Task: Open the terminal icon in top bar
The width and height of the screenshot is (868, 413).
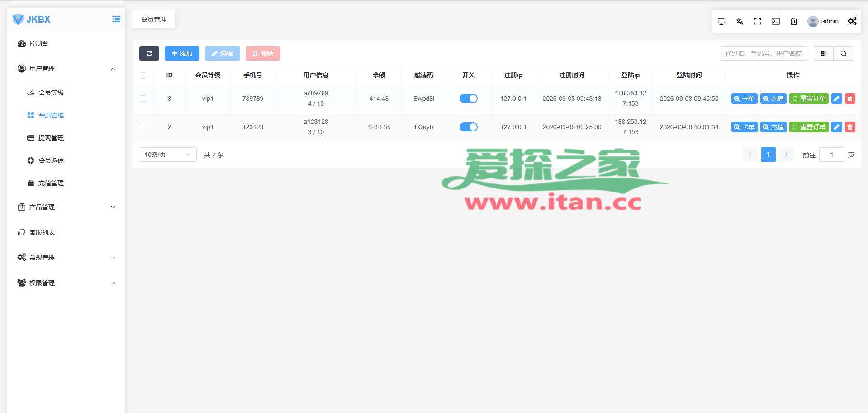Action: tap(776, 21)
